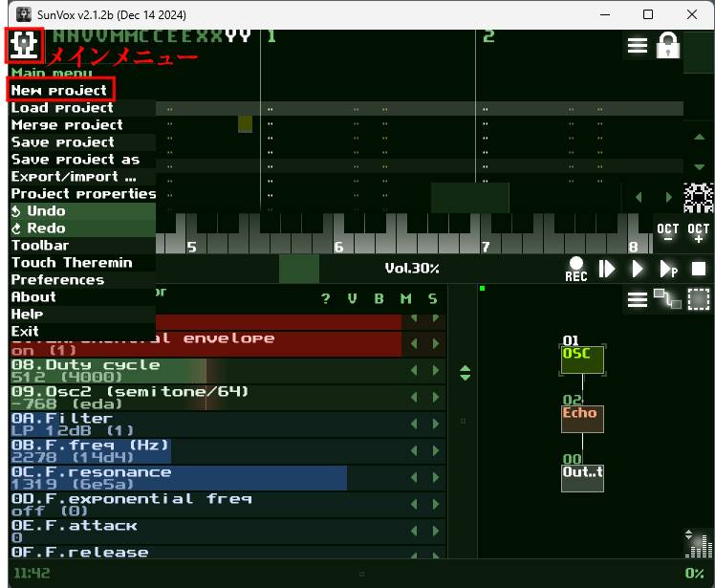Toggle the M mute button
Image resolution: width=715 pixels, height=588 pixels.
click(406, 299)
